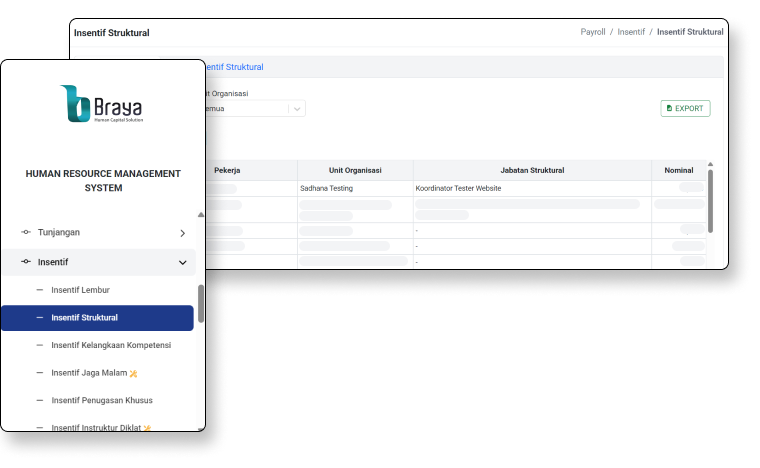Click Payroll in the breadcrumb

coord(593,32)
